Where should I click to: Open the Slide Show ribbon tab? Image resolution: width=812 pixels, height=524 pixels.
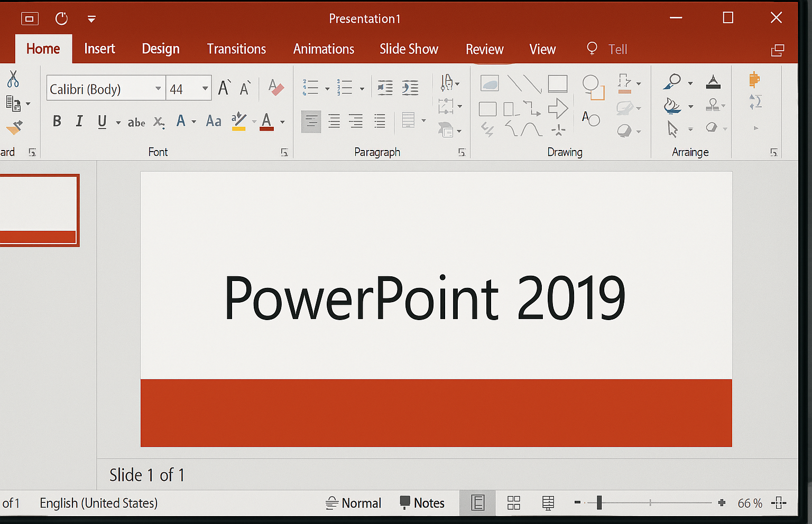pos(409,49)
